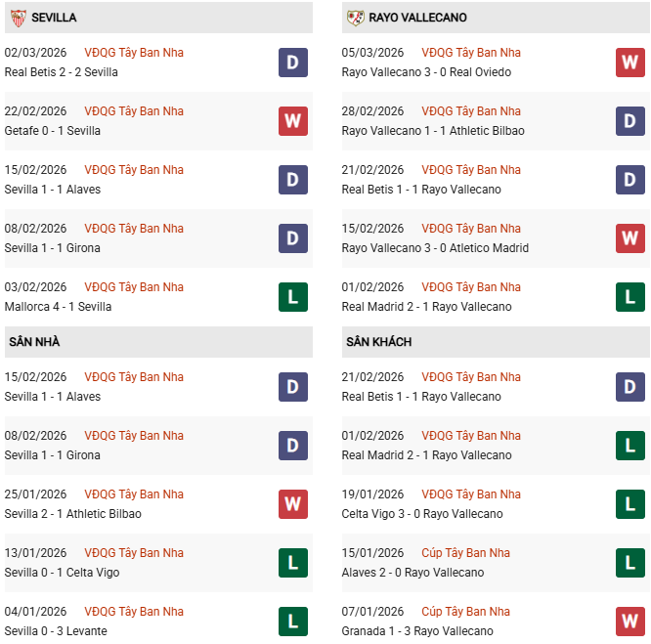Image resolution: width=651 pixels, height=644 pixels.
Task: Click the L badge for Mallorca 4 - 1 Sevilla
Action: tap(292, 297)
